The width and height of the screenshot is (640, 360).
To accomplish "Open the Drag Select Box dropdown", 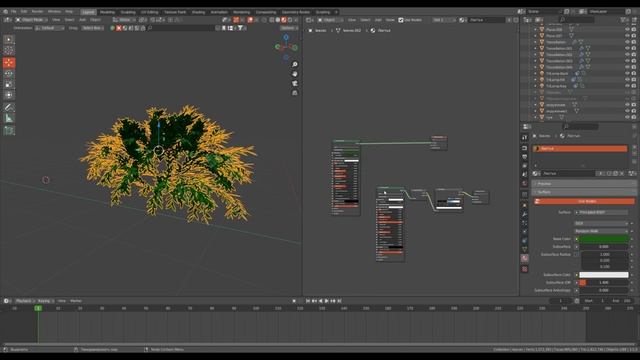I will click(x=93, y=28).
